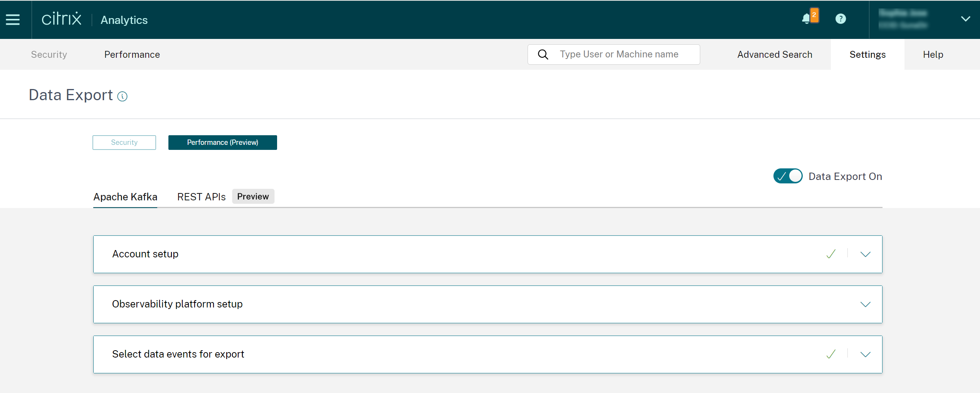Screen dimensions: 980x393
Task: Open the Settings menu
Action: click(x=867, y=54)
